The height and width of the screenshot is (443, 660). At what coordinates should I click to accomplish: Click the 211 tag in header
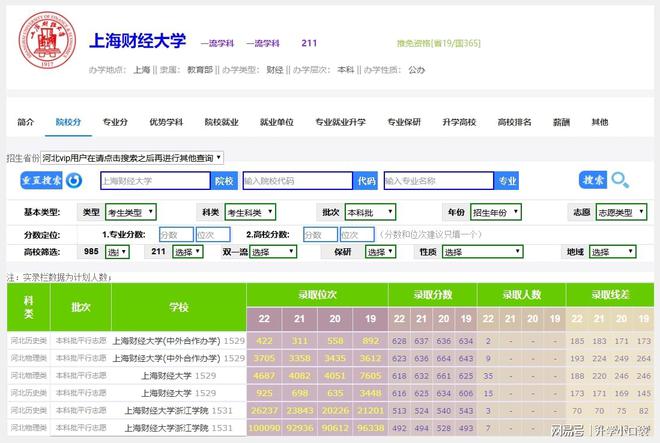[309, 43]
